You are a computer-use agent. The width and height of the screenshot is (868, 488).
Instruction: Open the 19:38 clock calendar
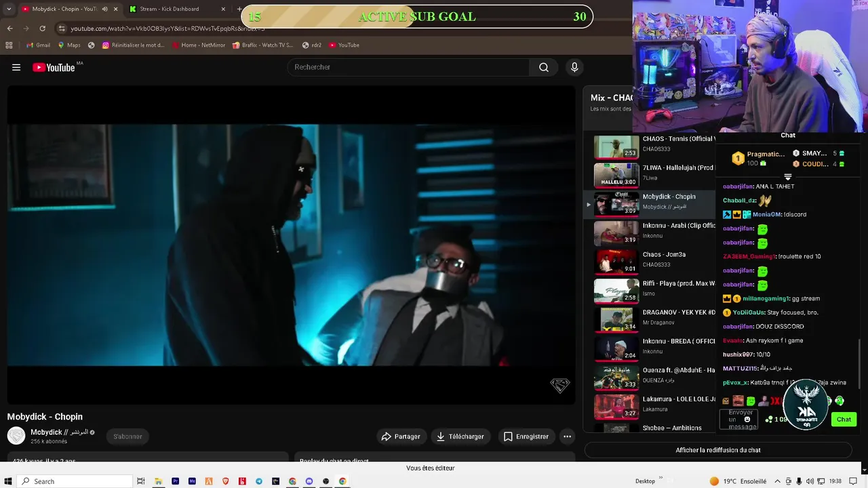835,481
